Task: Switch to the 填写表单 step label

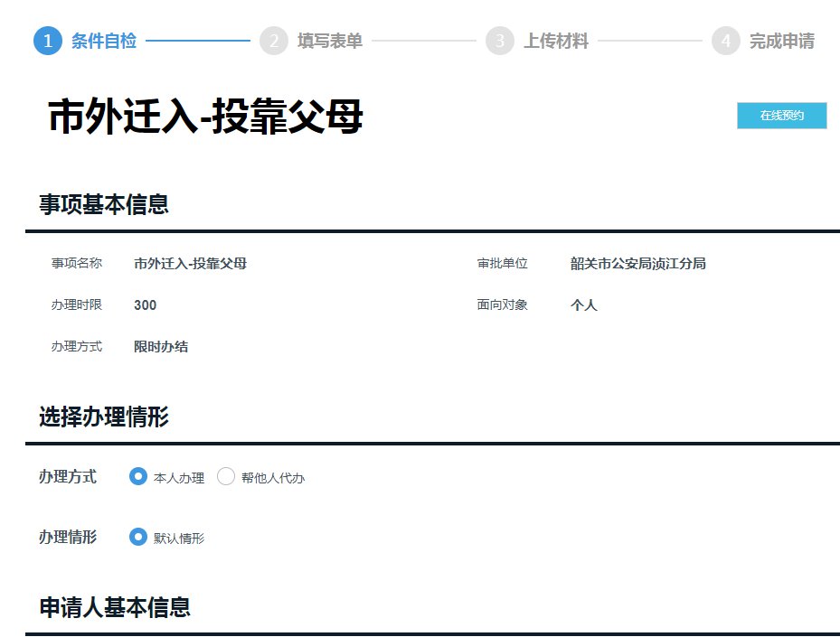Action: 330,41
